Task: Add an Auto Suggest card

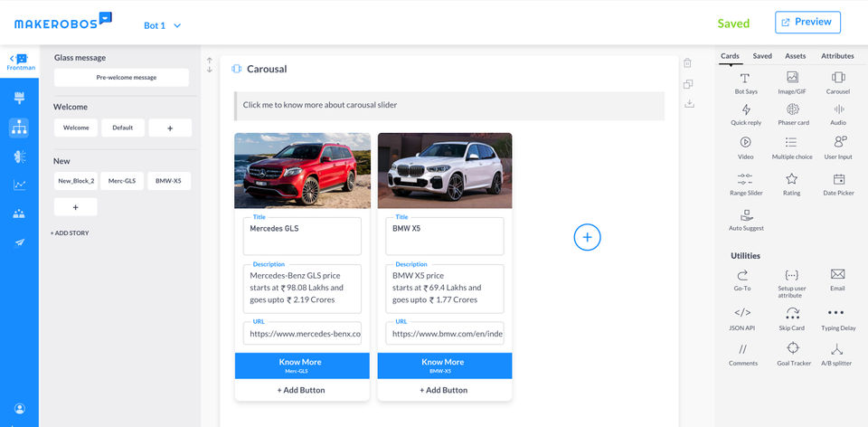Action: click(746, 220)
